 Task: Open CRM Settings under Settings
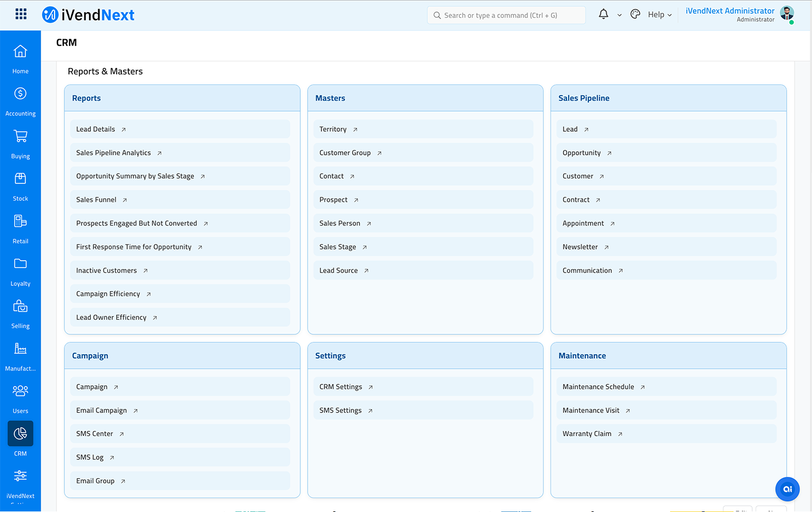[x=340, y=386]
